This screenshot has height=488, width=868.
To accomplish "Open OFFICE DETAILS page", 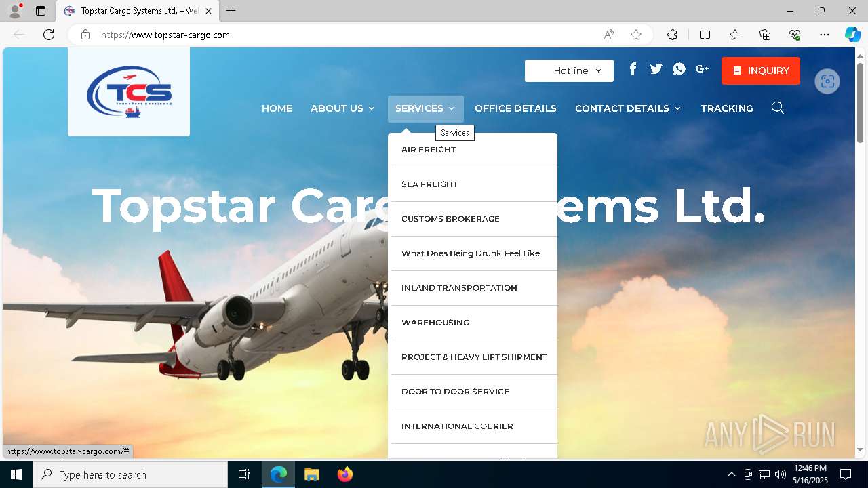I will (x=515, y=108).
